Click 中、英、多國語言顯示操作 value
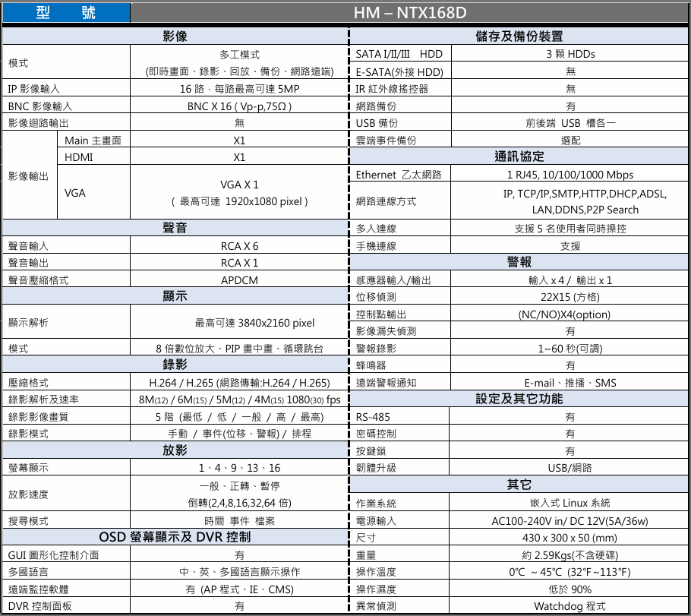Screen dimensions: 691x616 click(x=239, y=572)
